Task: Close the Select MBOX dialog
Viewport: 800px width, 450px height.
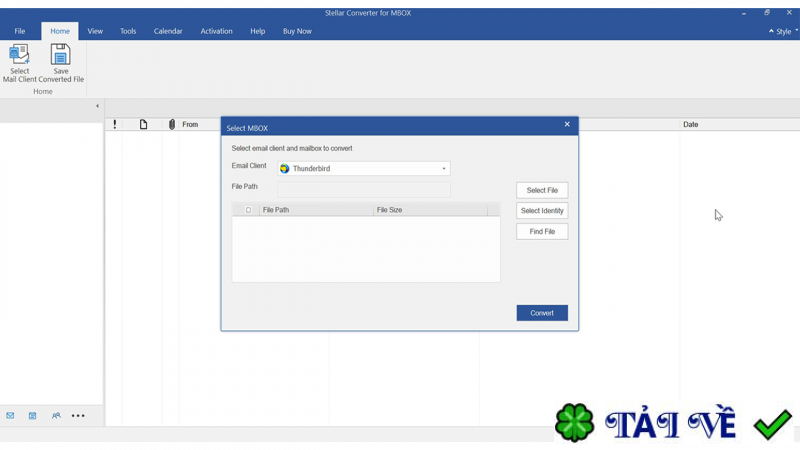Action: pos(567,124)
